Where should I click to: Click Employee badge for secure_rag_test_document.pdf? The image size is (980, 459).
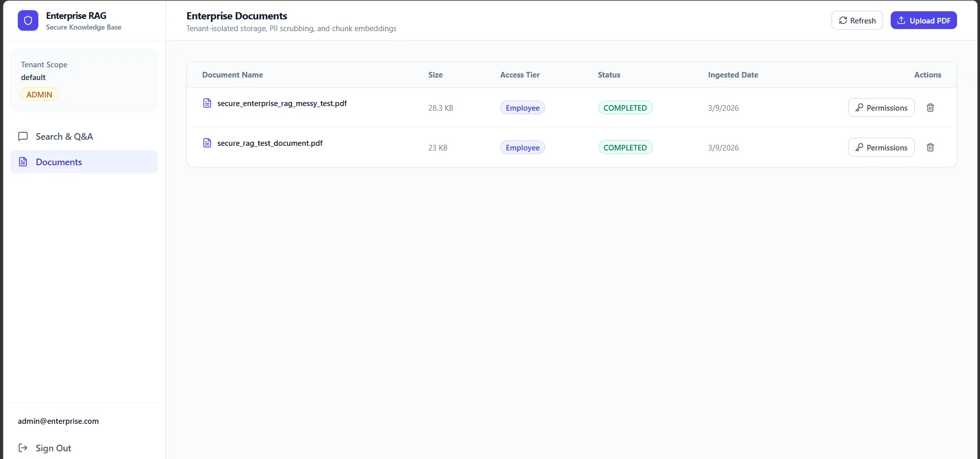coord(523,147)
